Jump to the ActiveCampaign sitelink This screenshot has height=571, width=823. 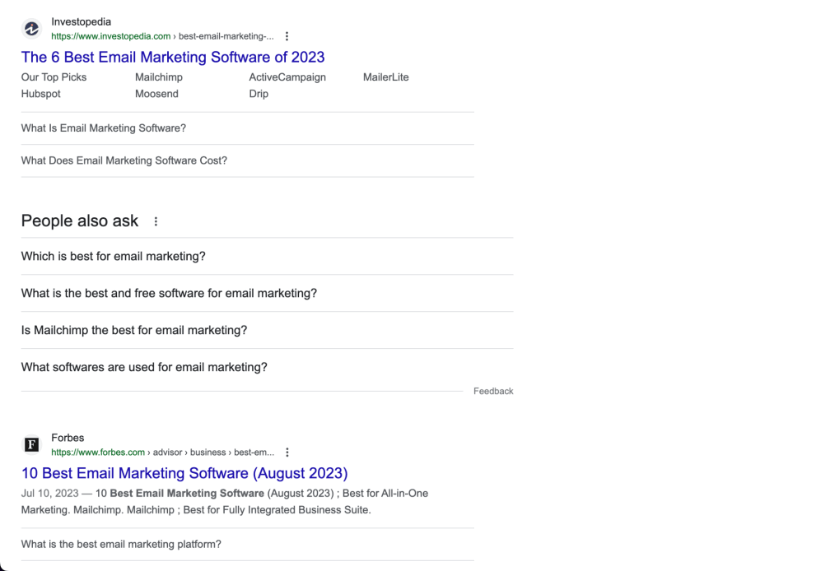tap(287, 77)
